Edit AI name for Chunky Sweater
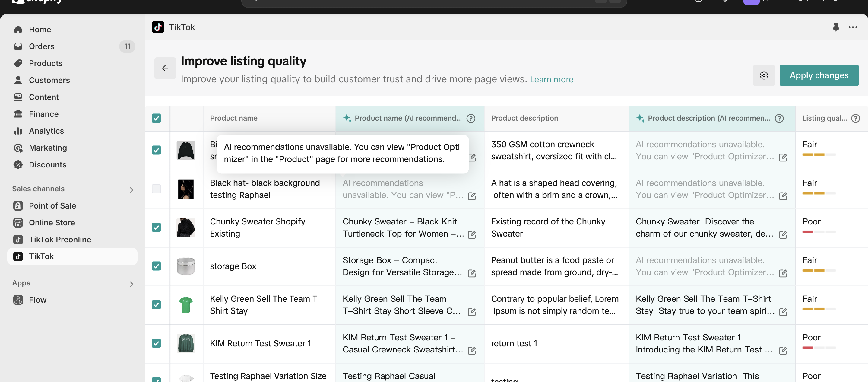The width and height of the screenshot is (868, 382). [x=472, y=235]
